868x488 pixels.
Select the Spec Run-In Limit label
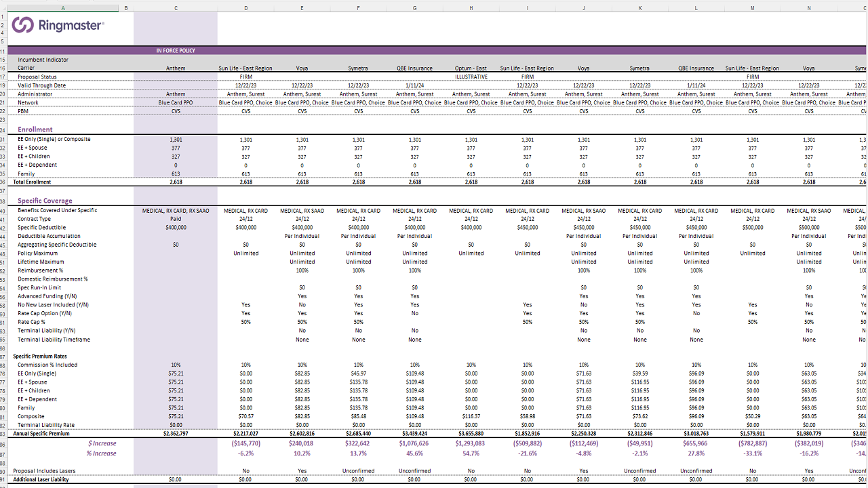(x=39, y=287)
